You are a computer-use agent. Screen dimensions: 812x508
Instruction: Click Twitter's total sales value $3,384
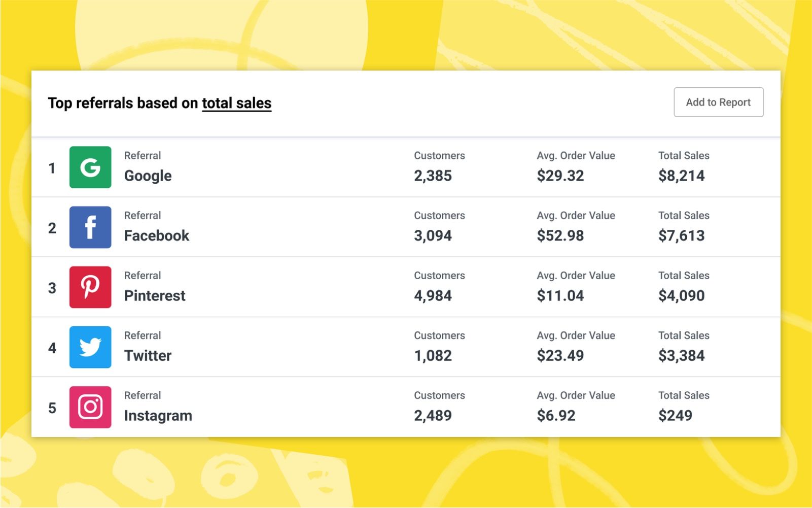pos(681,355)
